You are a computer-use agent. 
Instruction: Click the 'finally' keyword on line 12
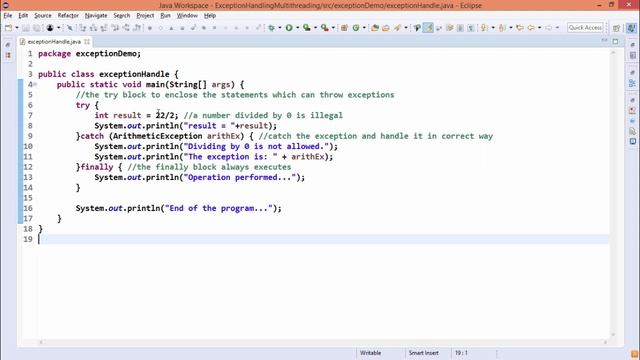pos(97,167)
